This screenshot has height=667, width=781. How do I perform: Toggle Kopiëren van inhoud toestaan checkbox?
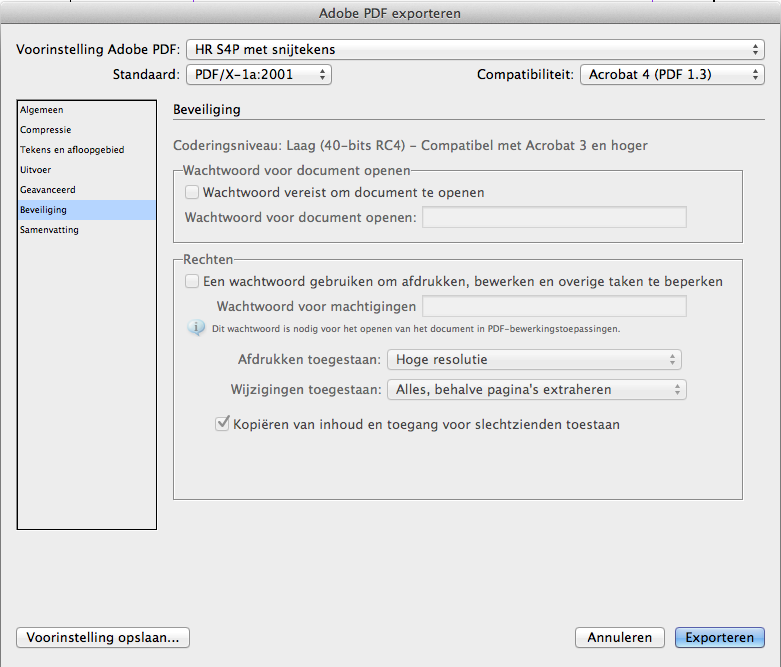222,424
